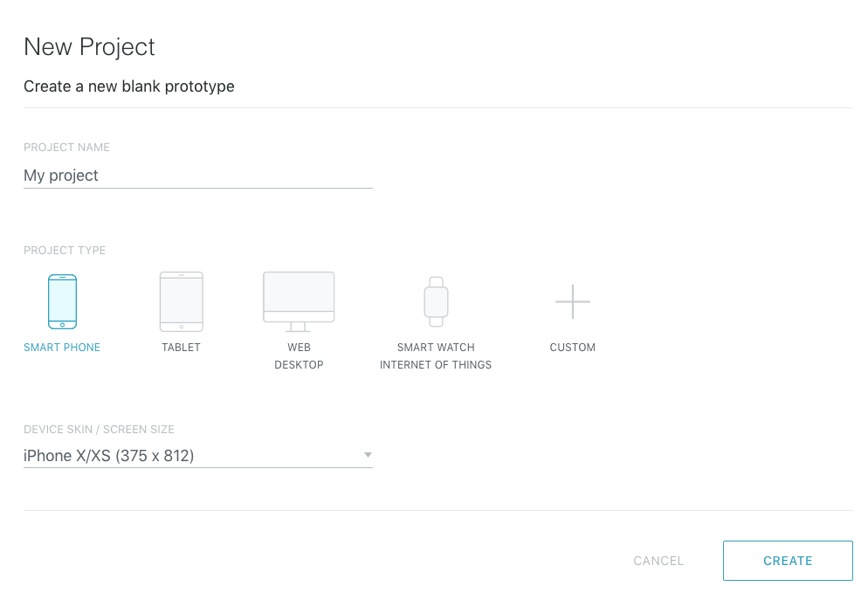Click the PROJECT NAME field label
Image resolution: width=868 pixels, height=600 pixels.
pos(66,148)
